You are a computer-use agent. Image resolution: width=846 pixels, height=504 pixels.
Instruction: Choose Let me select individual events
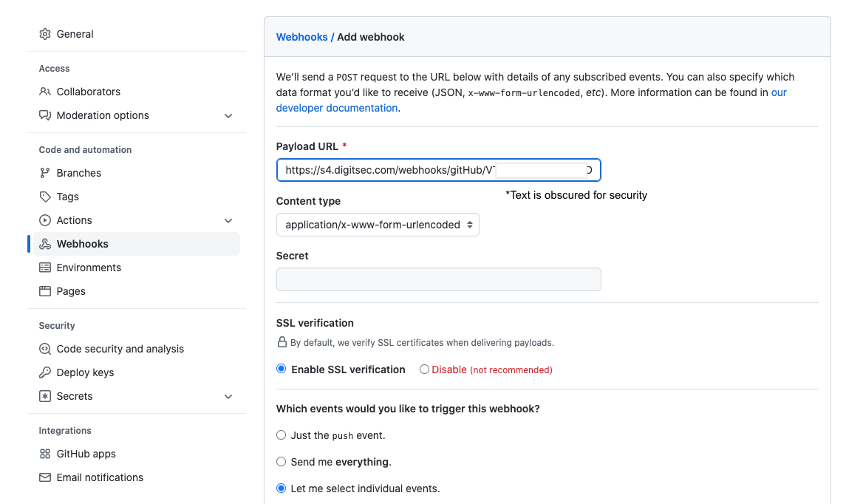click(281, 488)
